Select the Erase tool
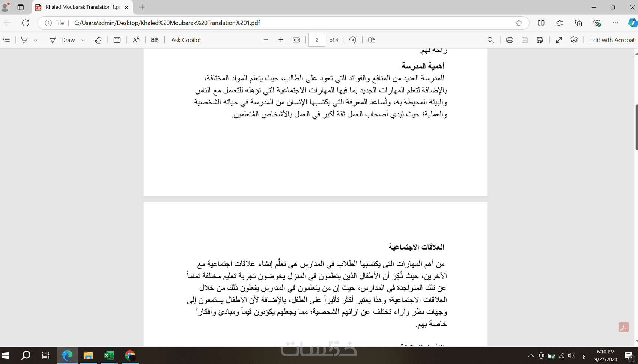The image size is (638, 364). click(98, 40)
